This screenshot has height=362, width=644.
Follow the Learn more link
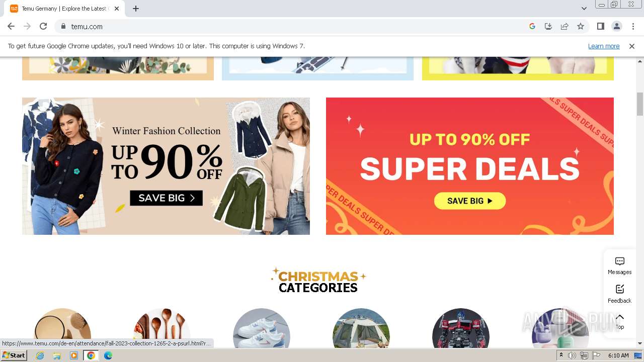click(x=604, y=46)
